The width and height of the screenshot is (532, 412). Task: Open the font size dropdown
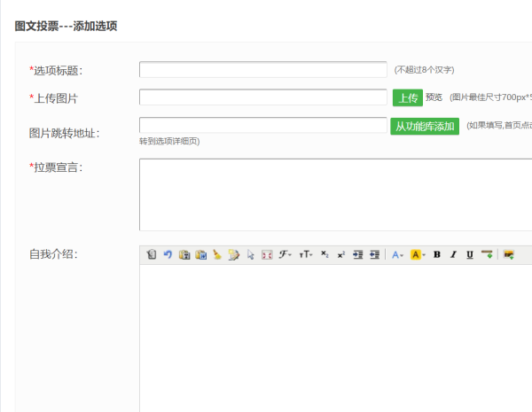[x=305, y=254]
